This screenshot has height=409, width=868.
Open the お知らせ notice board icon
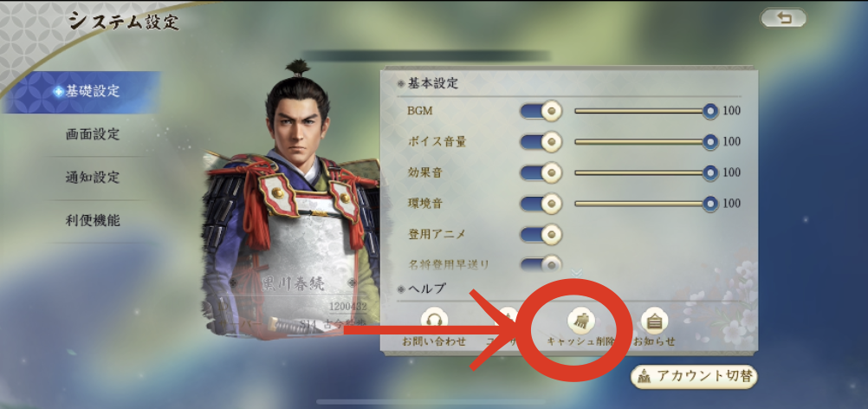pyautogui.click(x=654, y=321)
